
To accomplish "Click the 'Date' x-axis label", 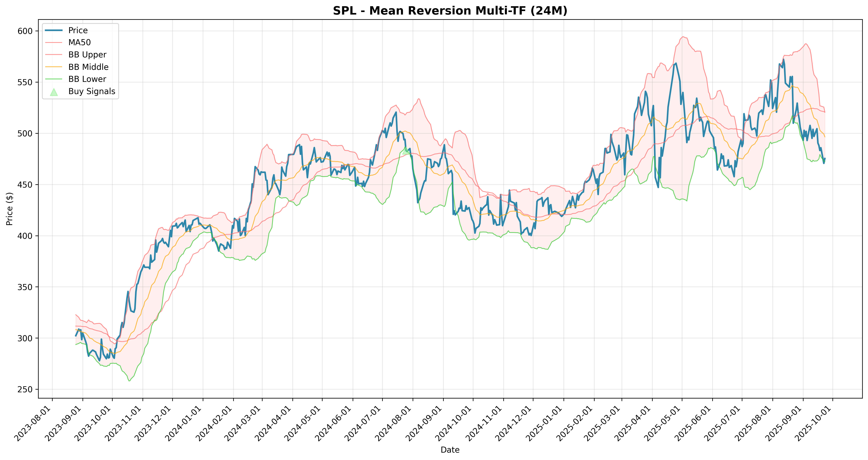I will coord(450,450).
